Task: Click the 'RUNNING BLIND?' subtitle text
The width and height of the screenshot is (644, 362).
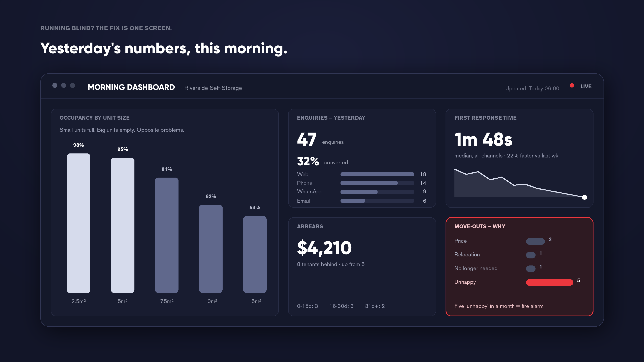Action: (106, 28)
